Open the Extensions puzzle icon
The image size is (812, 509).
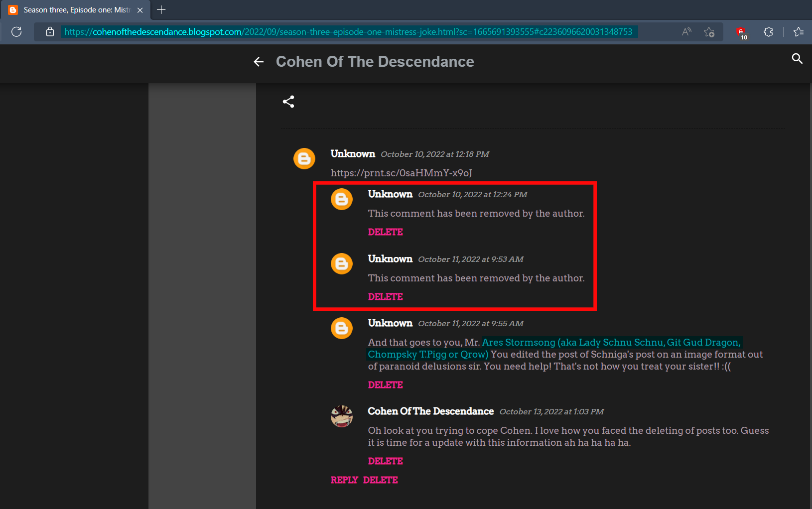point(768,32)
